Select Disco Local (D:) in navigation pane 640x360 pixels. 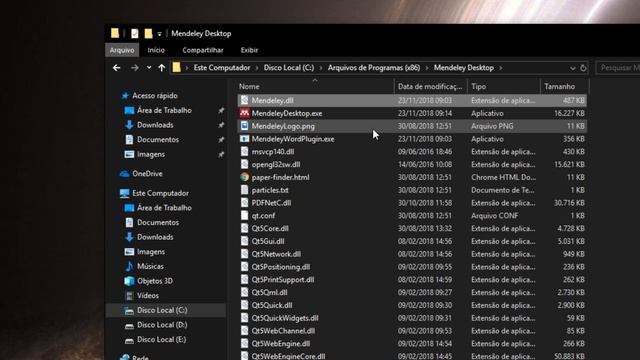tap(162, 325)
